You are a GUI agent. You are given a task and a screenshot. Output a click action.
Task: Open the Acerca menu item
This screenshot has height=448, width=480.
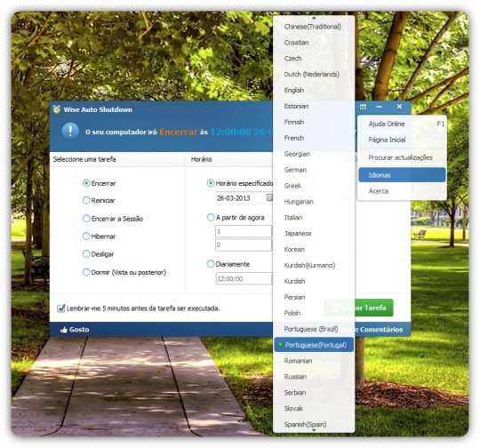coord(402,191)
